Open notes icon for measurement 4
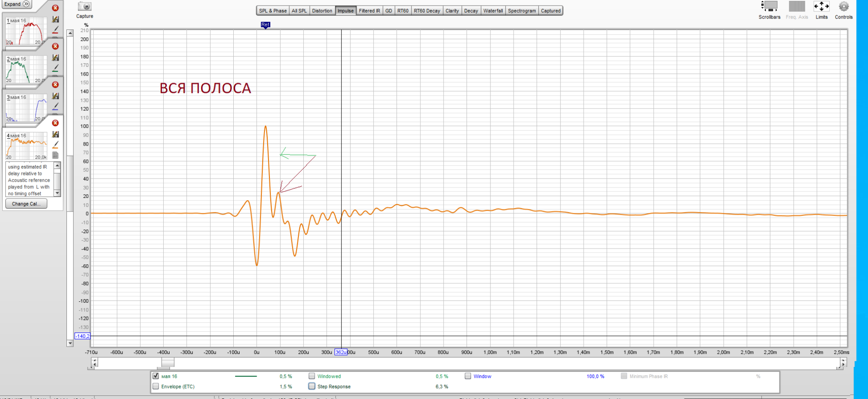The width and height of the screenshot is (868, 399). pyautogui.click(x=56, y=155)
